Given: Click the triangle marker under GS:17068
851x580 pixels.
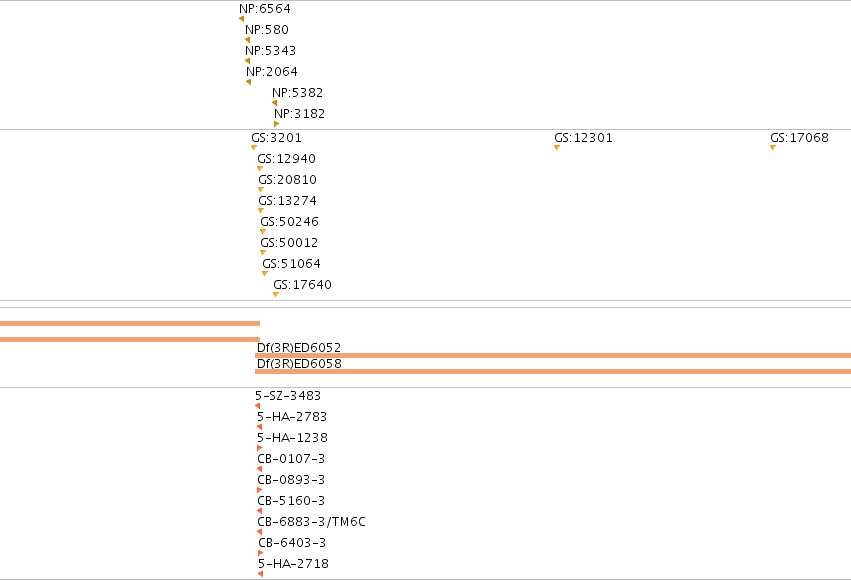Looking at the screenshot, I should [773, 148].
